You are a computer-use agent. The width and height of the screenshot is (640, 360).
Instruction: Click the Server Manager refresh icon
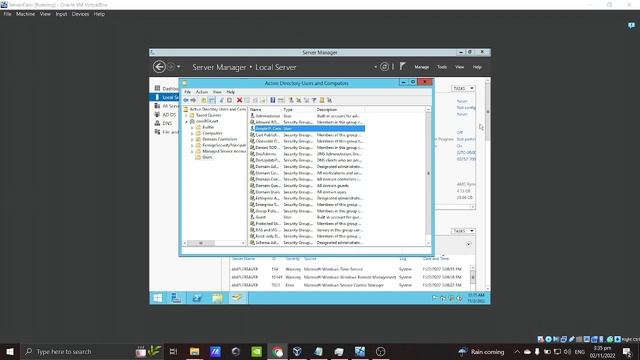tap(384, 67)
